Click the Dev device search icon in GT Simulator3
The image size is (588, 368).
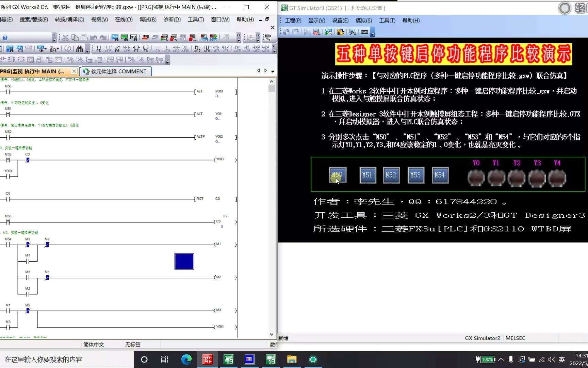329,32
